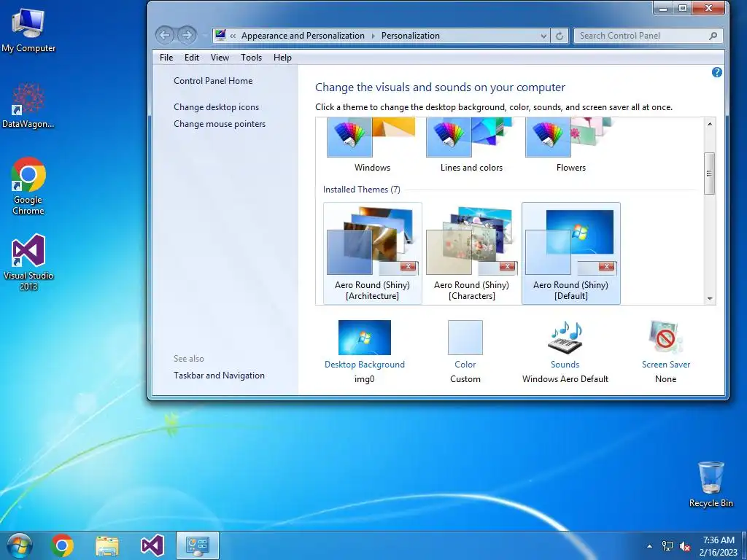747x560 pixels.
Task: Open the Help menu
Action: (282, 58)
